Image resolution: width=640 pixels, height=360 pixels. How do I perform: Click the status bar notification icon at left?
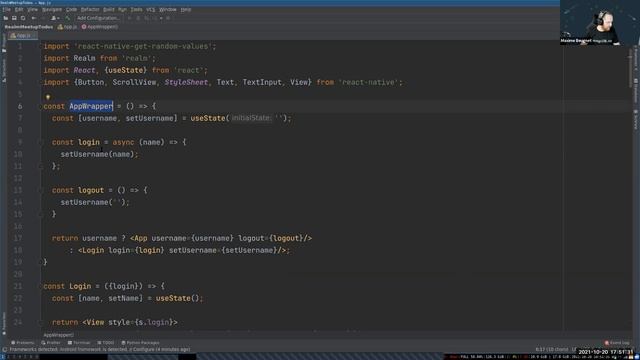[4, 349]
